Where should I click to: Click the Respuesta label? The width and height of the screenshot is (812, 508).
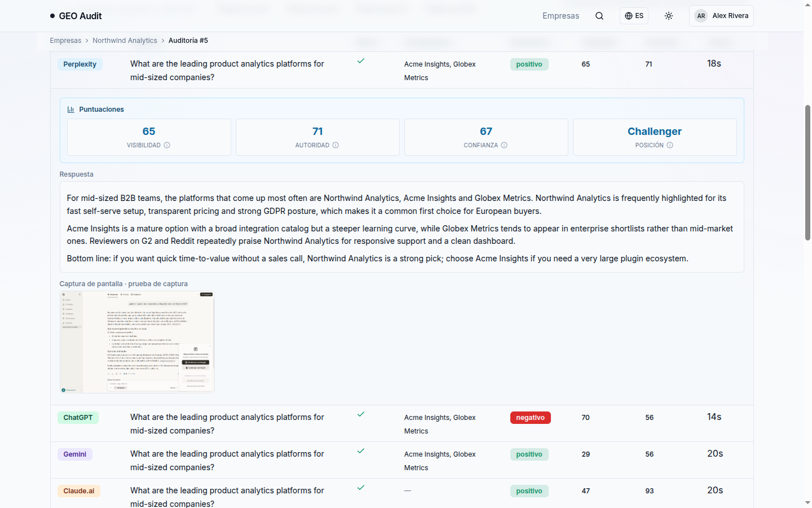77,174
